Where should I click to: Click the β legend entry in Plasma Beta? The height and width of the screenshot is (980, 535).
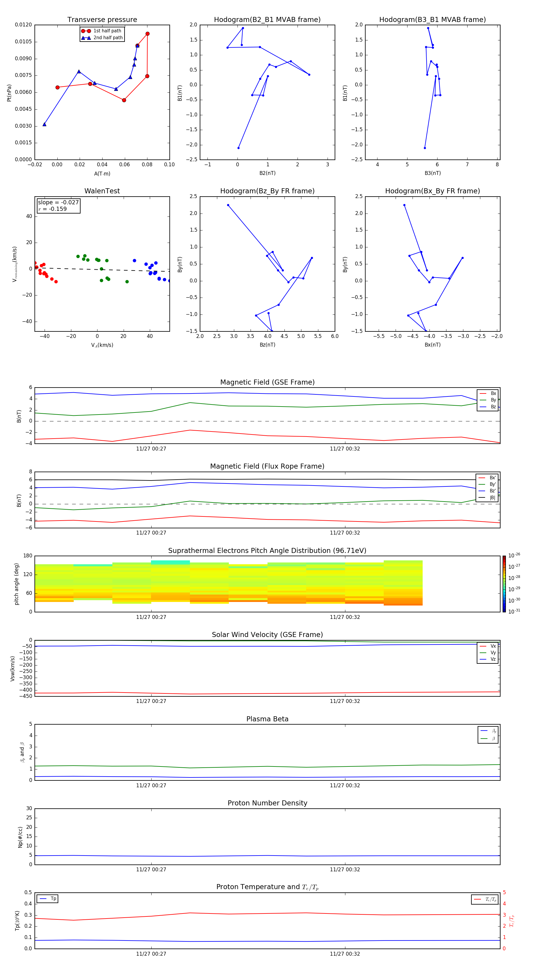tap(488, 739)
